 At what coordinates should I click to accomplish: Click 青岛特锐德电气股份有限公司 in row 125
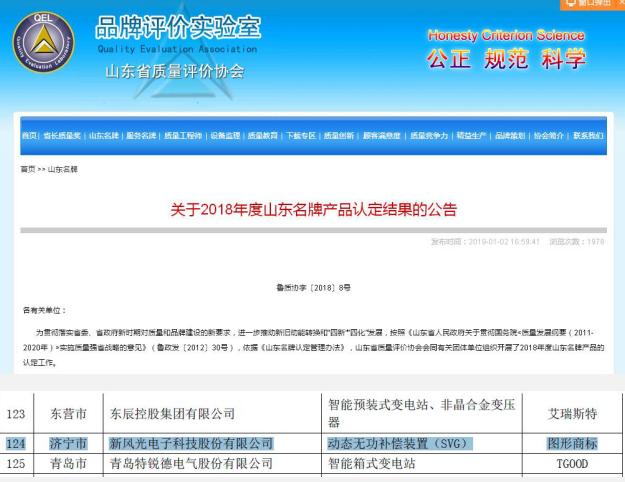click(x=190, y=464)
